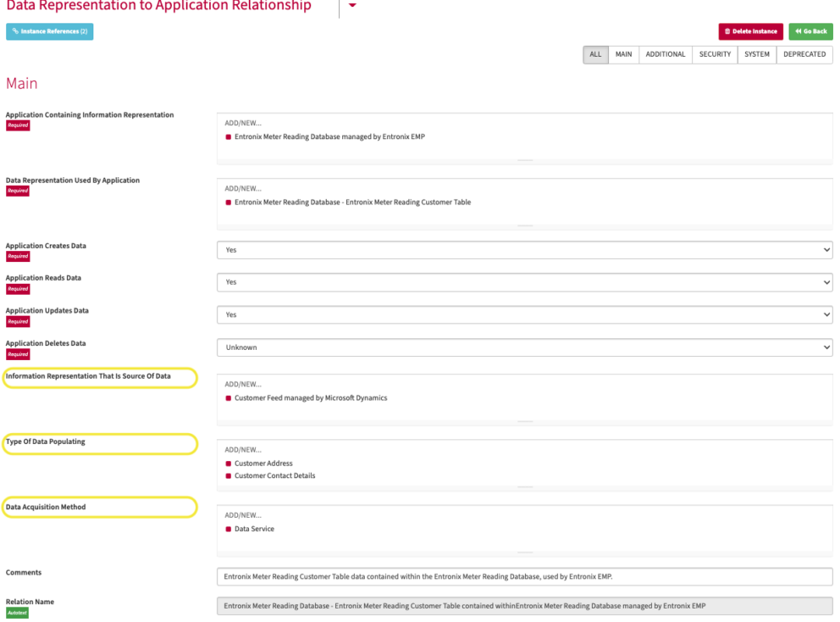
Task: Click ADD/NEW in Type Of Data Populating
Action: 243,450
